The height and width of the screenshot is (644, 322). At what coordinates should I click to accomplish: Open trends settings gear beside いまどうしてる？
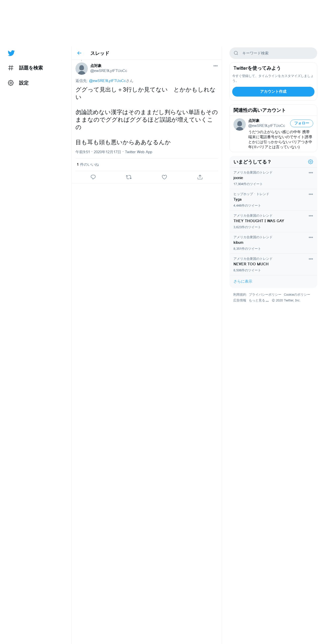pyautogui.click(x=310, y=162)
